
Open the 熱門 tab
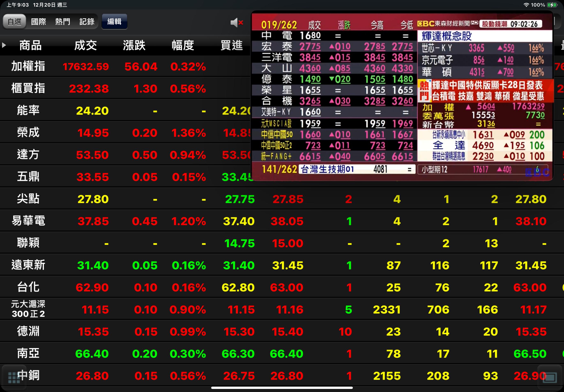click(x=63, y=22)
